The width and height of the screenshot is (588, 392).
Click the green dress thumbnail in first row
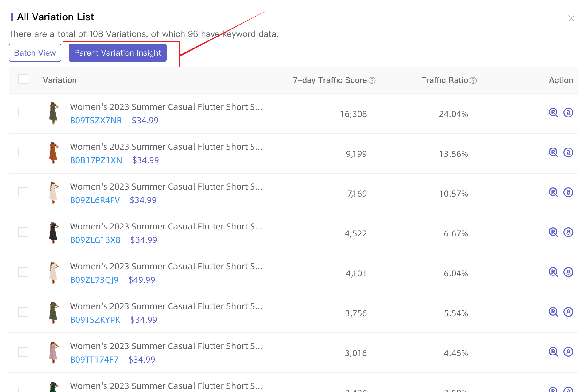[53, 113]
